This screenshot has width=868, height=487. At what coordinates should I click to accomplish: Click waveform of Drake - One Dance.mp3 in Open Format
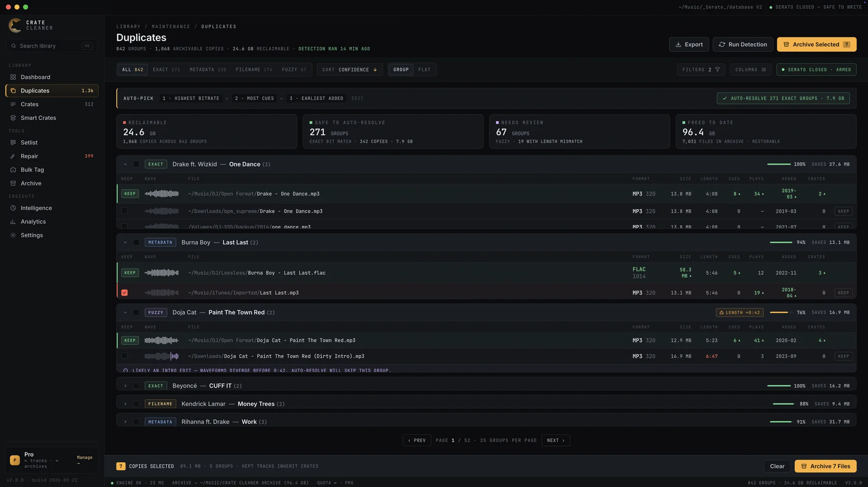(162, 194)
